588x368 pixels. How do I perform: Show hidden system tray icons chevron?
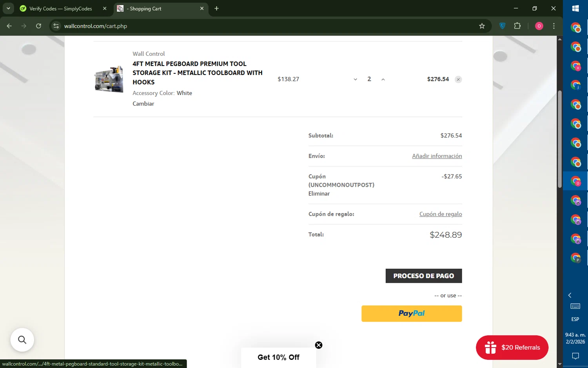[570, 295]
